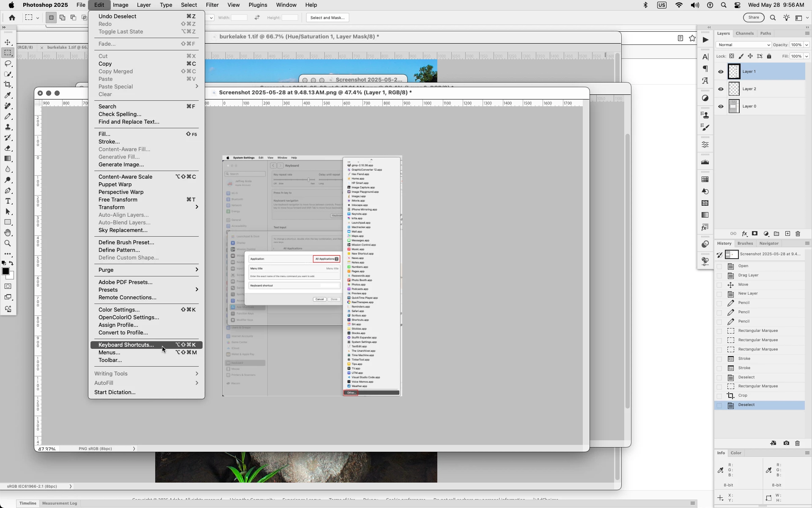This screenshot has height=508, width=812.
Task: Create new snapshot camera icon in History
Action: tap(786, 443)
